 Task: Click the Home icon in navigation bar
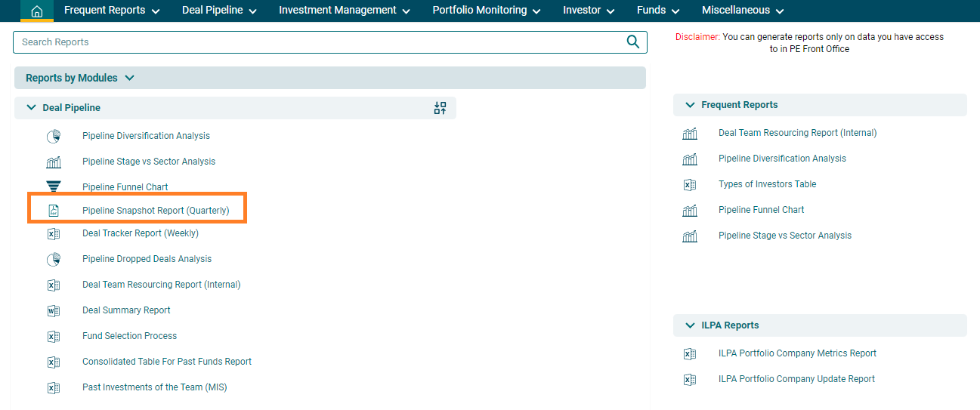36,11
